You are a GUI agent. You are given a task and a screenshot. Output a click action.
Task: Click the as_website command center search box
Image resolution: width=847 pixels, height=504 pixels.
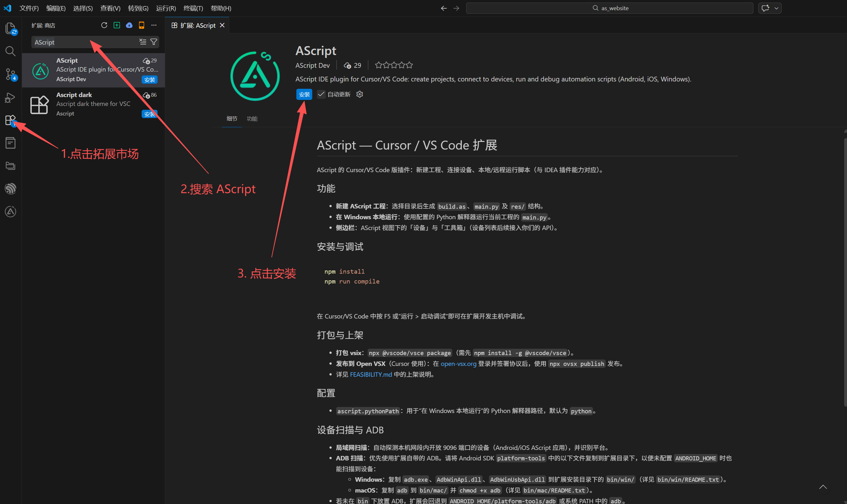point(610,8)
